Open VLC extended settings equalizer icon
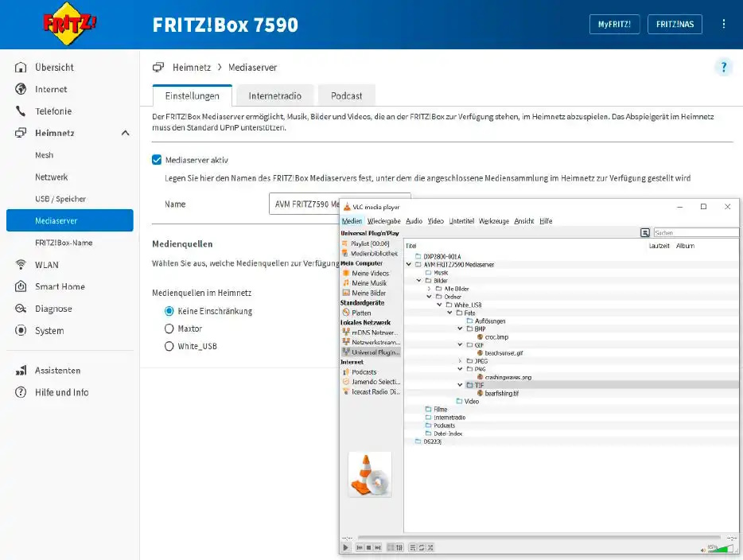This screenshot has width=743, height=560. pyautogui.click(x=399, y=548)
